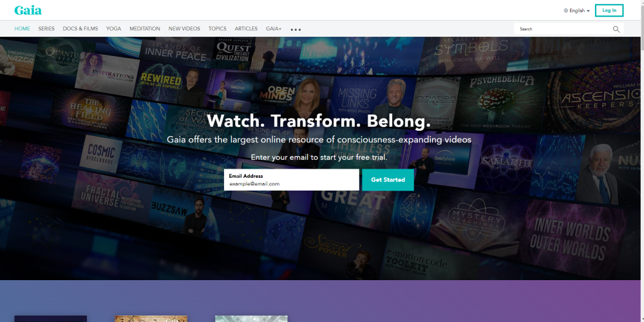Click the search magnifier icon
Screen dimensions: 644x322
click(616, 29)
